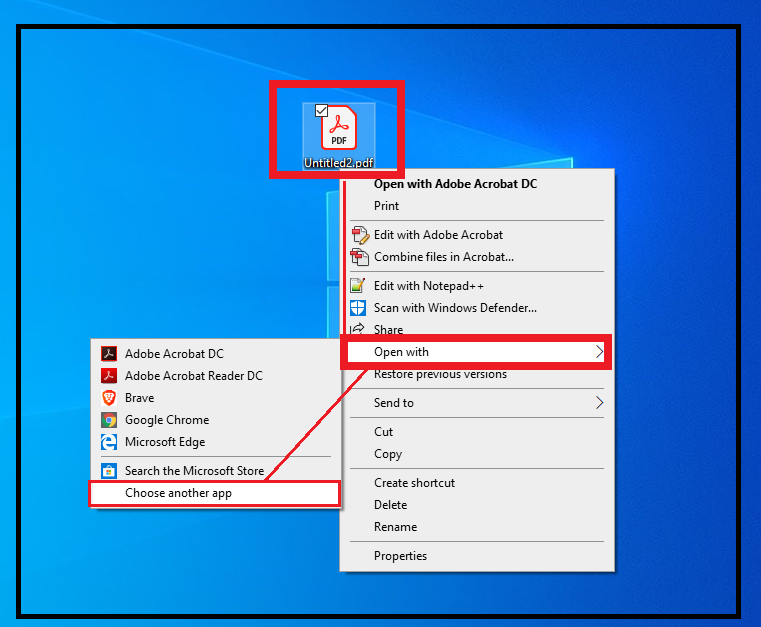Choose Delete from the context menu
This screenshot has width=761, height=627.
[x=390, y=505]
